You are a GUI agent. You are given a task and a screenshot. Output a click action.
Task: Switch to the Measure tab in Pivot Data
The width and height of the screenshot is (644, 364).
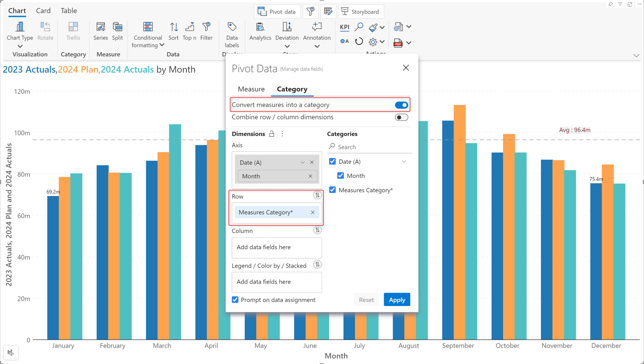251,89
